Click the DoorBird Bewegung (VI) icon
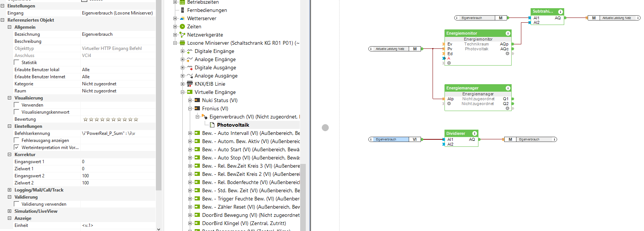Viewport: 644px width, 231px height. click(197, 215)
